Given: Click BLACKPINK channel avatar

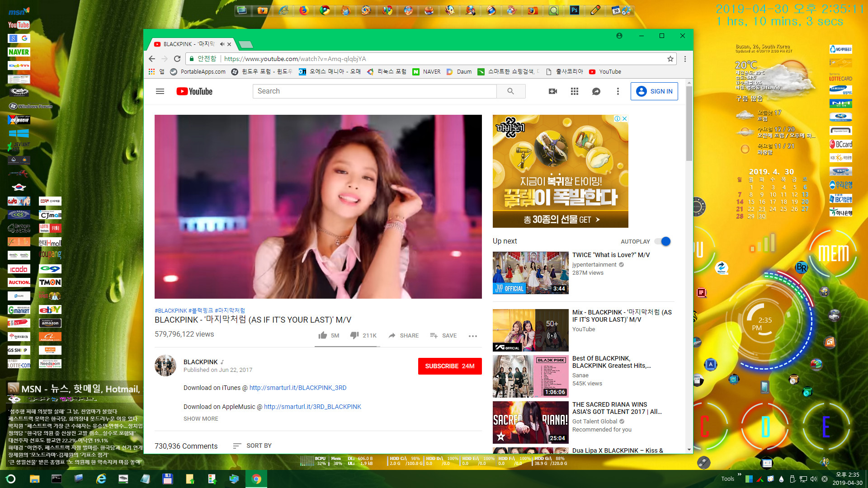Looking at the screenshot, I should click(x=165, y=366).
